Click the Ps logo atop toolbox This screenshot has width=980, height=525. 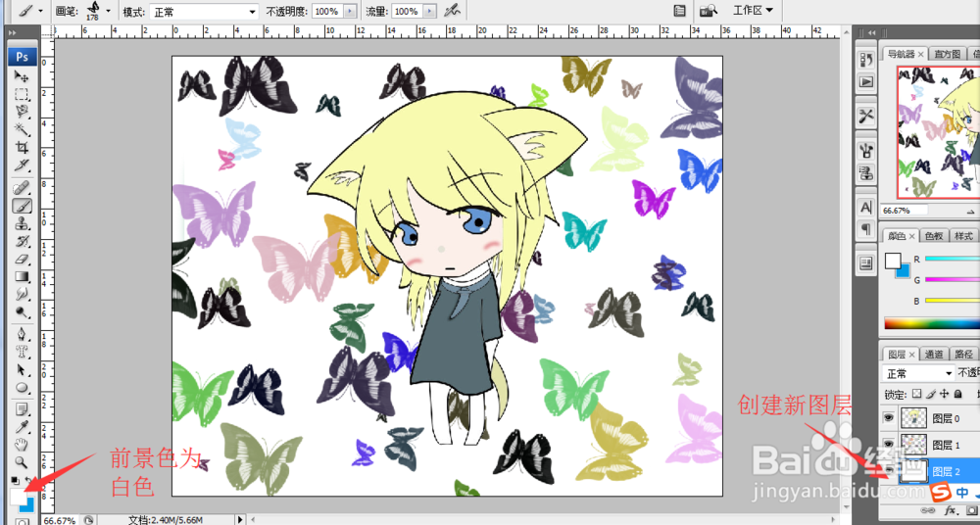(23, 56)
